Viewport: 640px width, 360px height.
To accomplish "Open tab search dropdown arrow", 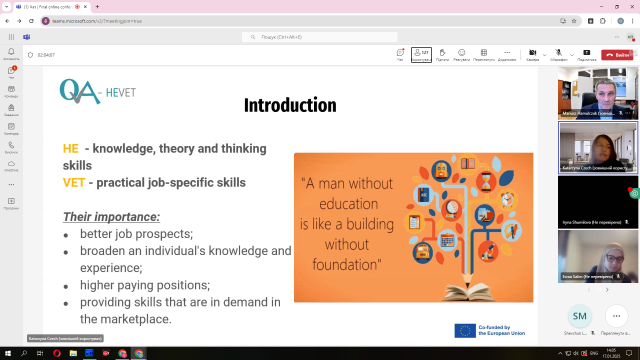I will (7, 7).
